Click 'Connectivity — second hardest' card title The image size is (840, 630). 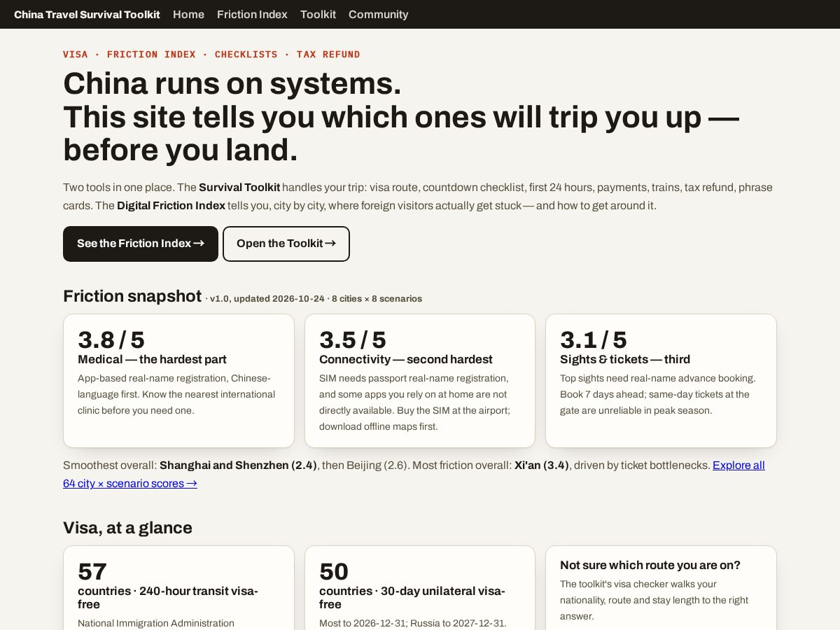point(406,359)
